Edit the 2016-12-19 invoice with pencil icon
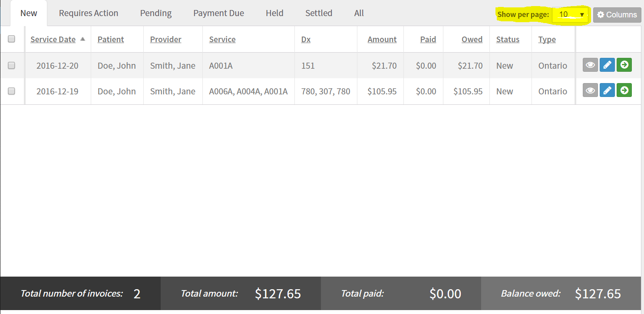 (x=607, y=90)
